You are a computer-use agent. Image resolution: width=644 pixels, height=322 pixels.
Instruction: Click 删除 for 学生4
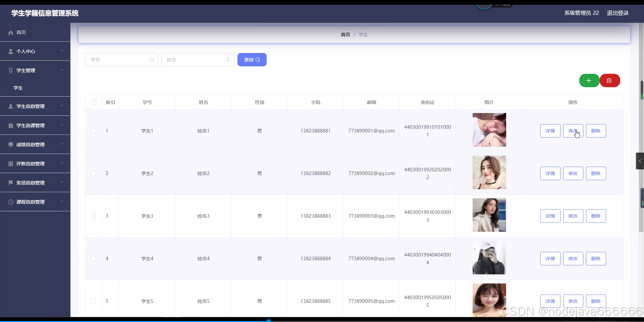pyautogui.click(x=596, y=259)
